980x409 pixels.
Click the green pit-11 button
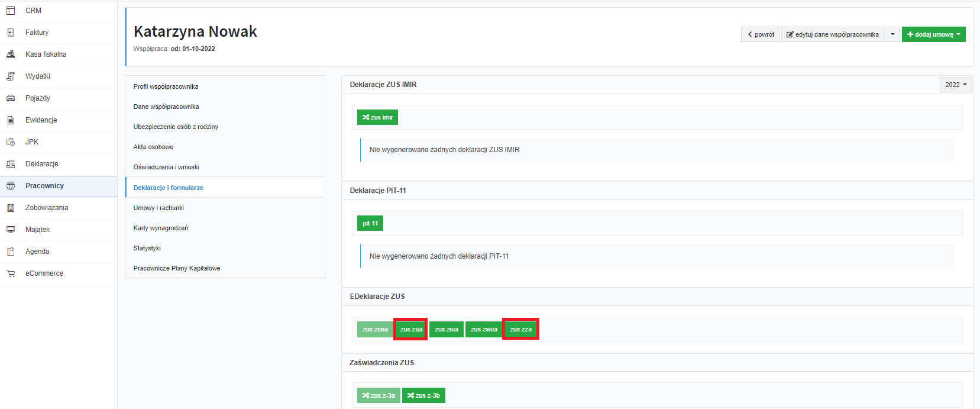tap(370, 223)
